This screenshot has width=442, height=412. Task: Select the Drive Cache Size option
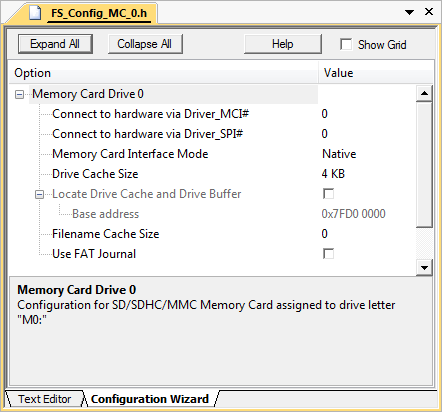[x=95, y=174]
